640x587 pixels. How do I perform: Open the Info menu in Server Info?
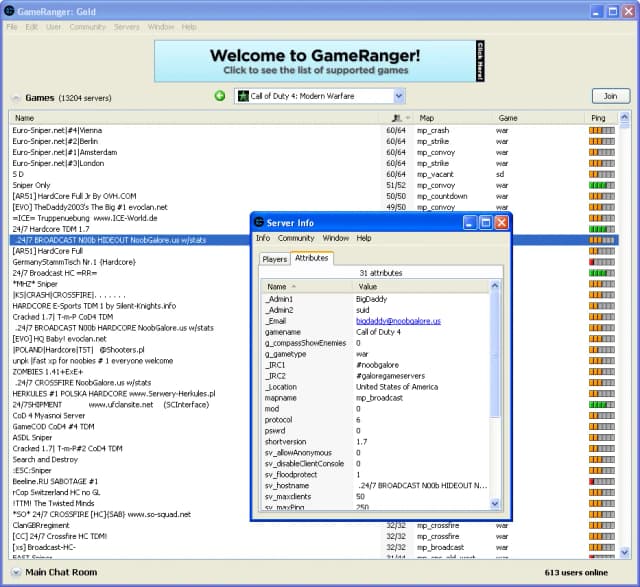tap(263, 238)
